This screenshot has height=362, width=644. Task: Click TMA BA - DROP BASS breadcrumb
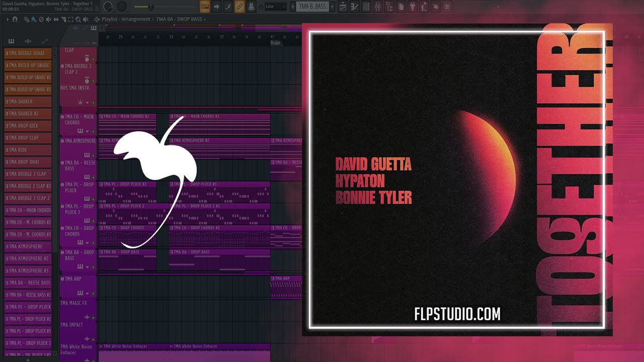tap(179, 19)
